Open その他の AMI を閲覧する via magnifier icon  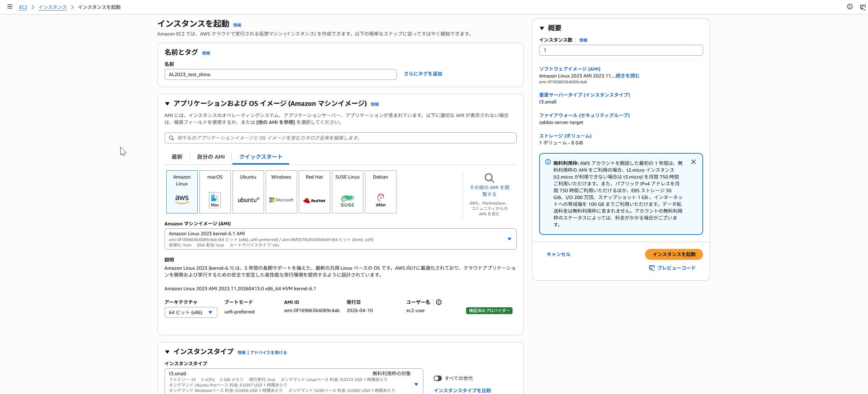(x=489, y=178)
